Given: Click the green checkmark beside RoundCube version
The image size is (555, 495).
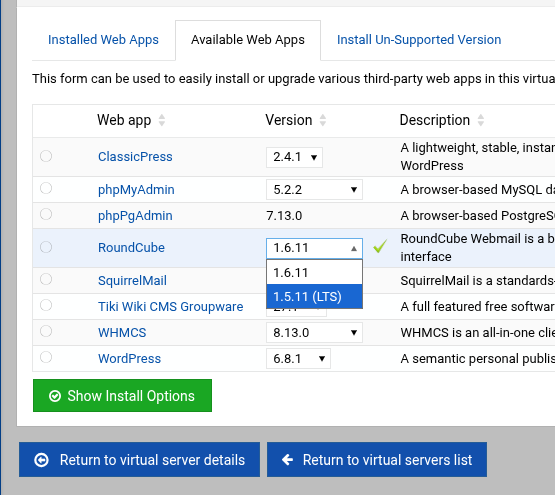Looking at the screenshot, I should coord(380,246).
